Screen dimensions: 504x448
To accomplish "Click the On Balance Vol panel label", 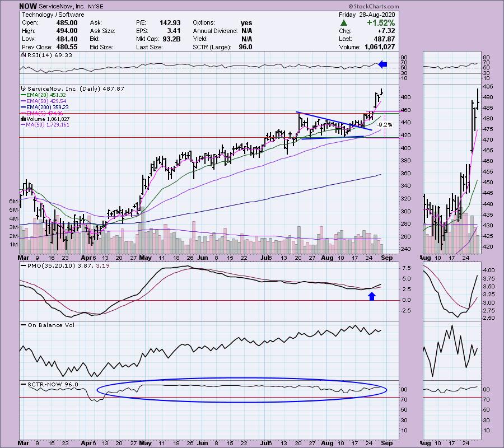I will click(x=51, y=325).
